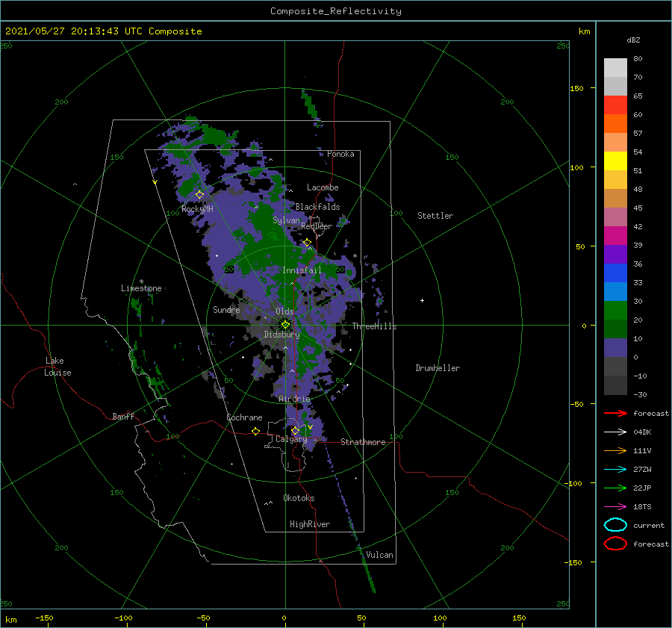Click the yellow diamond marker near RockyMH
Image resolution: width=672 pixels, height=628 pixels.
click(x=199, y=195)
